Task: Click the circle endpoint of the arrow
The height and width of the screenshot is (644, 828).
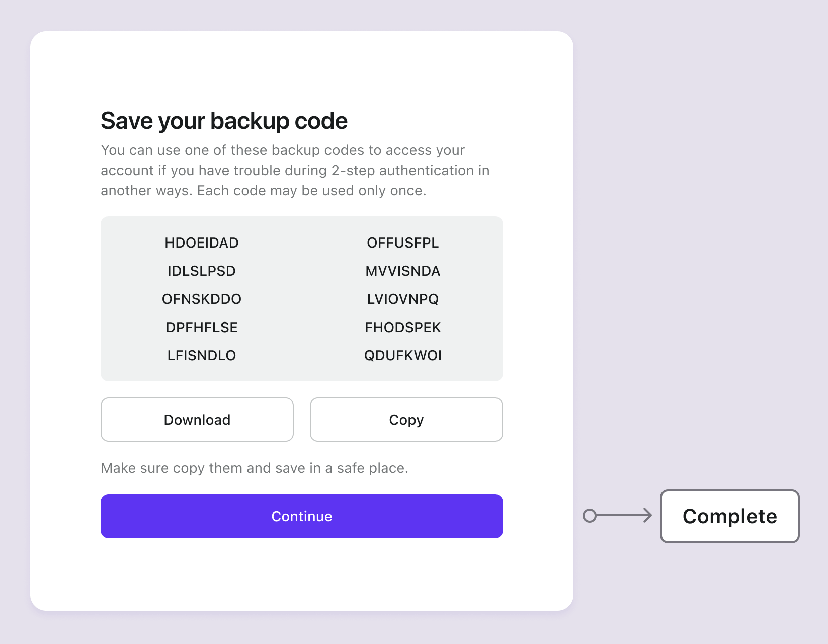Action: 589,515
